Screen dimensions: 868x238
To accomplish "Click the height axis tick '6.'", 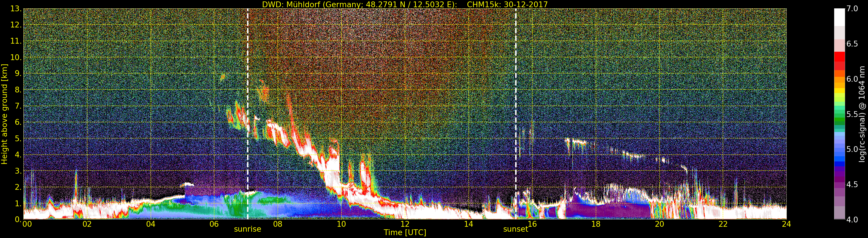I will pyautogui.click(x=18, y=122).
